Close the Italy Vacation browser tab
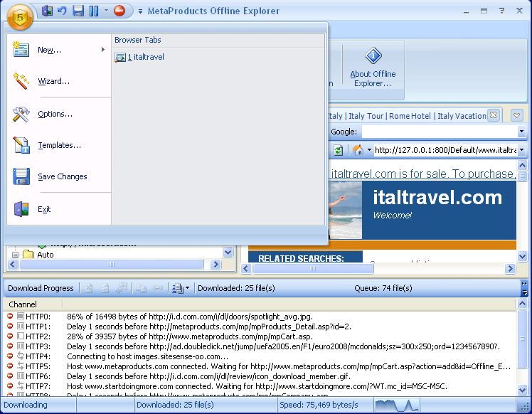532x414 pixels. (x=494, y=115)
